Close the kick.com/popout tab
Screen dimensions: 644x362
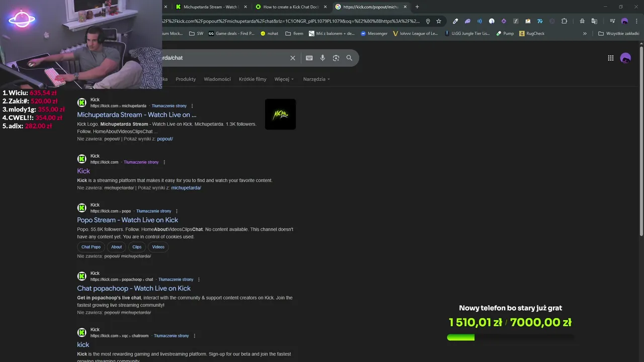coord(405,7)
